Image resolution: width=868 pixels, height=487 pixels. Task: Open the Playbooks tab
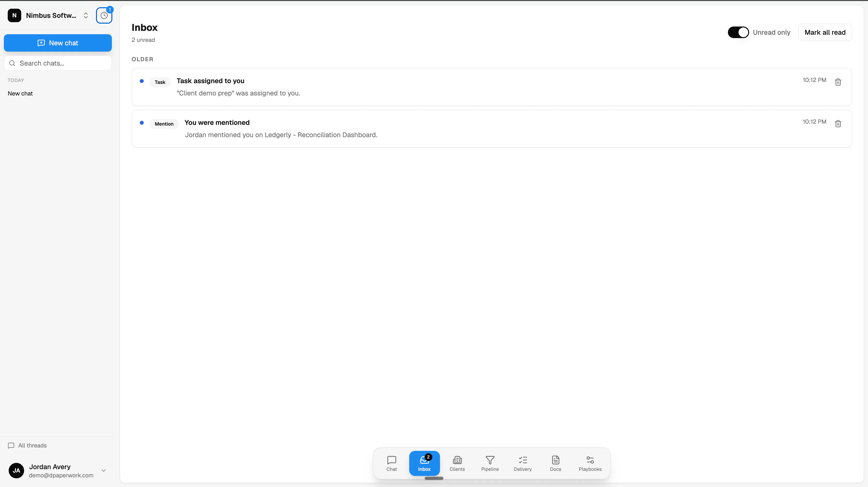pos(590,463)
